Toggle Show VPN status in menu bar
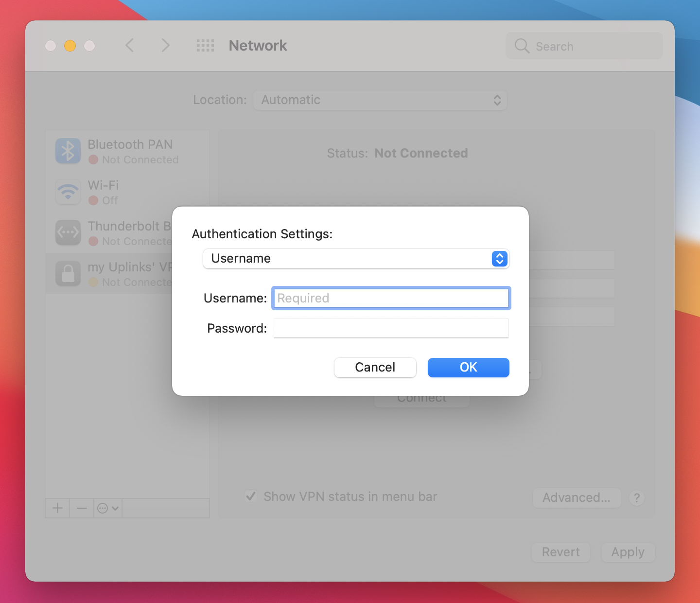 point(251,497)
